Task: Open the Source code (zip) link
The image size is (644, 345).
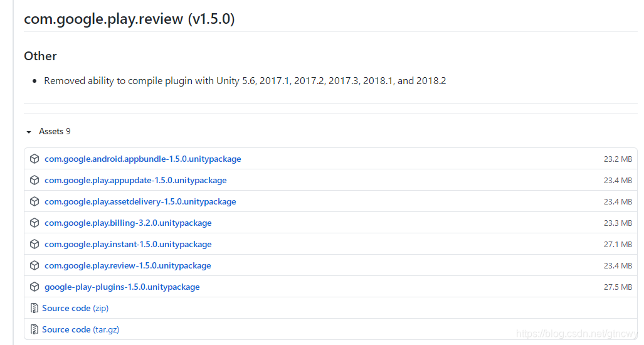Action: coord(75,308)
